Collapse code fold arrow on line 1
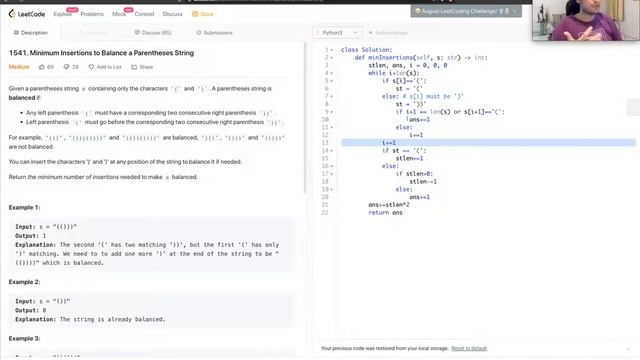 click(332, 50)
